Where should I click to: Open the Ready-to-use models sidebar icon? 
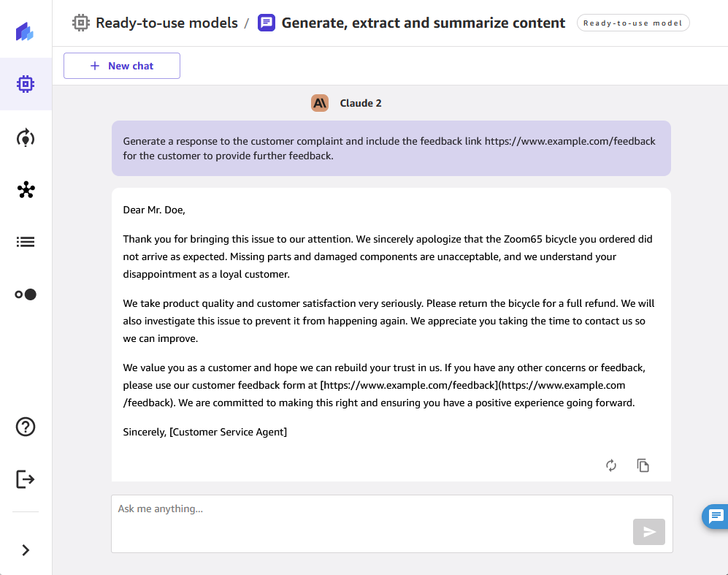click(x=26, y=84)
